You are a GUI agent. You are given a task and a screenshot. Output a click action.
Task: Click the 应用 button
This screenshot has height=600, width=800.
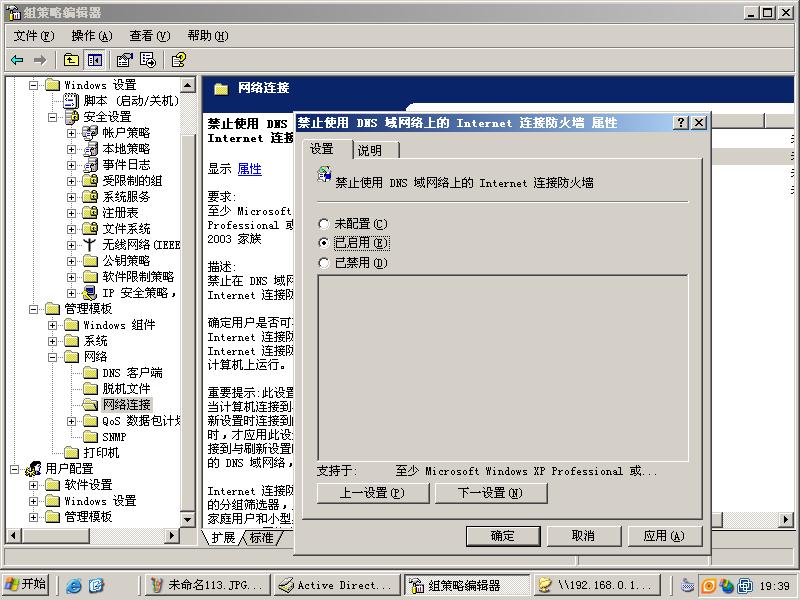coord(663,535)
